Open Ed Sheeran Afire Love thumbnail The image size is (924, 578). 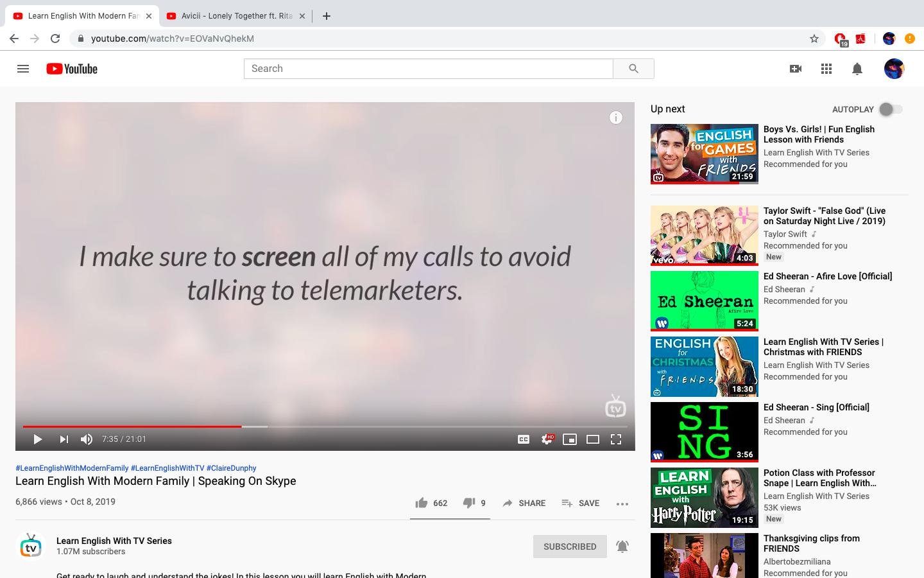pos(705,301)
